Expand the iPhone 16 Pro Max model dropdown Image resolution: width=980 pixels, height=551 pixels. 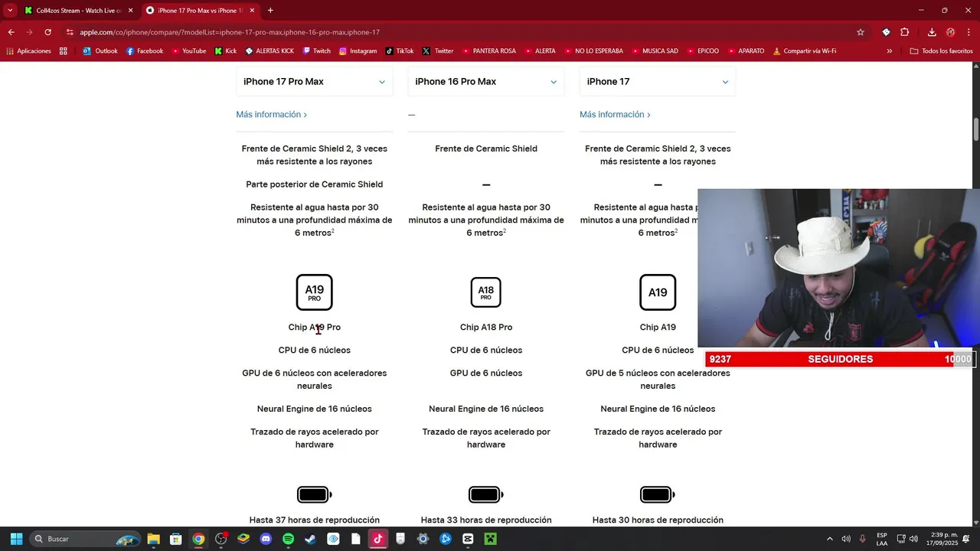486,82
